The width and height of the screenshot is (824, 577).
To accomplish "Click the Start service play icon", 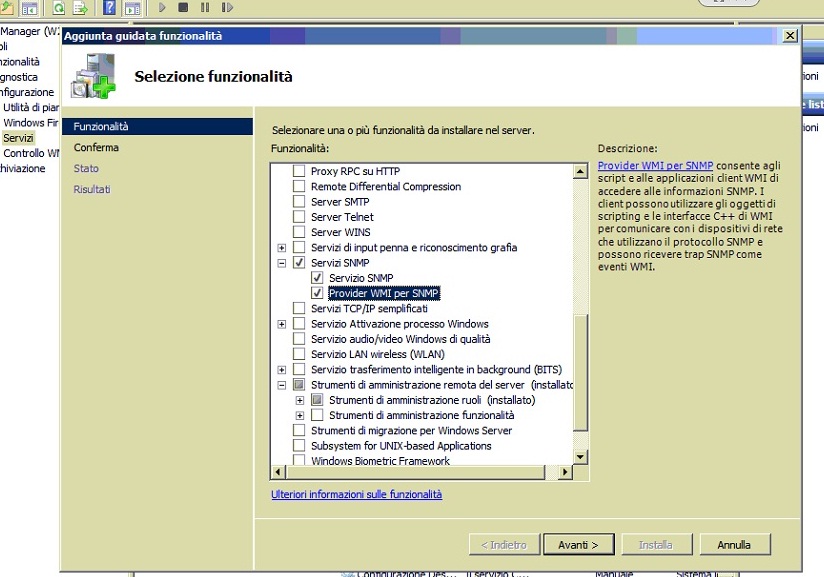I will pos(162,7).
